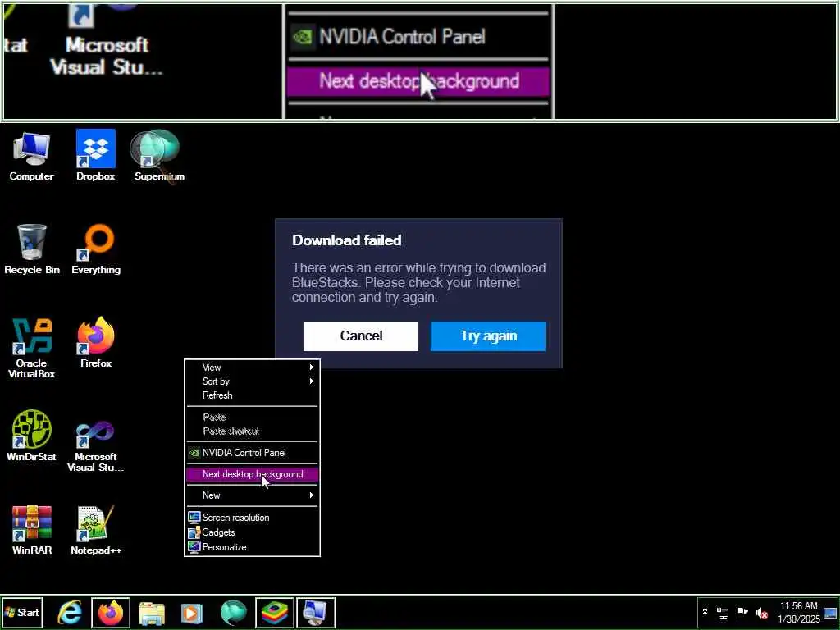Select the Everything search shortcut
The height and width of the screenshot is (630, 840).
[x=96, y=249]
